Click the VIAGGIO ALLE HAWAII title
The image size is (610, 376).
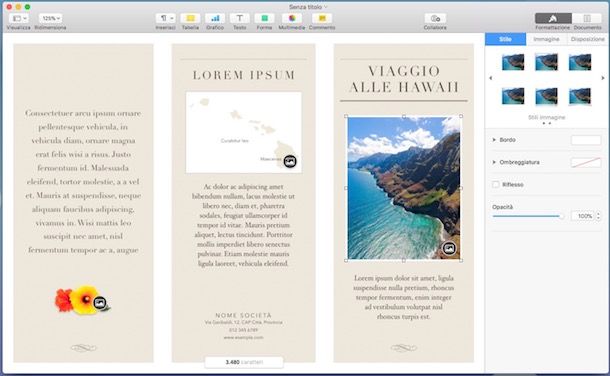[x=403, y=79]
